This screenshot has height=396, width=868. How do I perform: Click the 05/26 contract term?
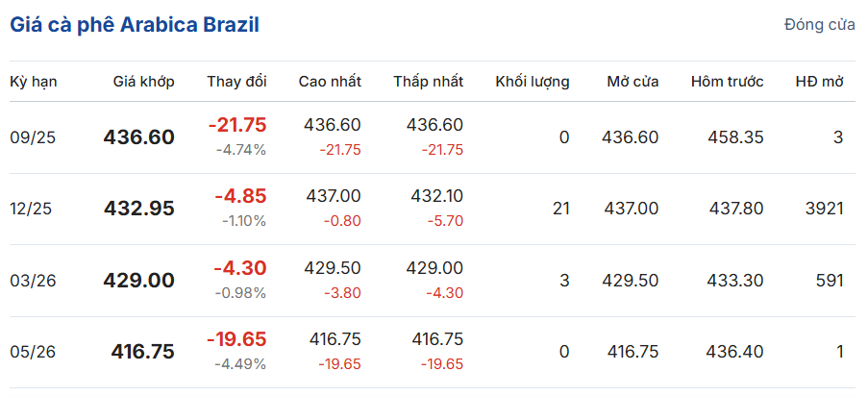(x=34, y=352)
